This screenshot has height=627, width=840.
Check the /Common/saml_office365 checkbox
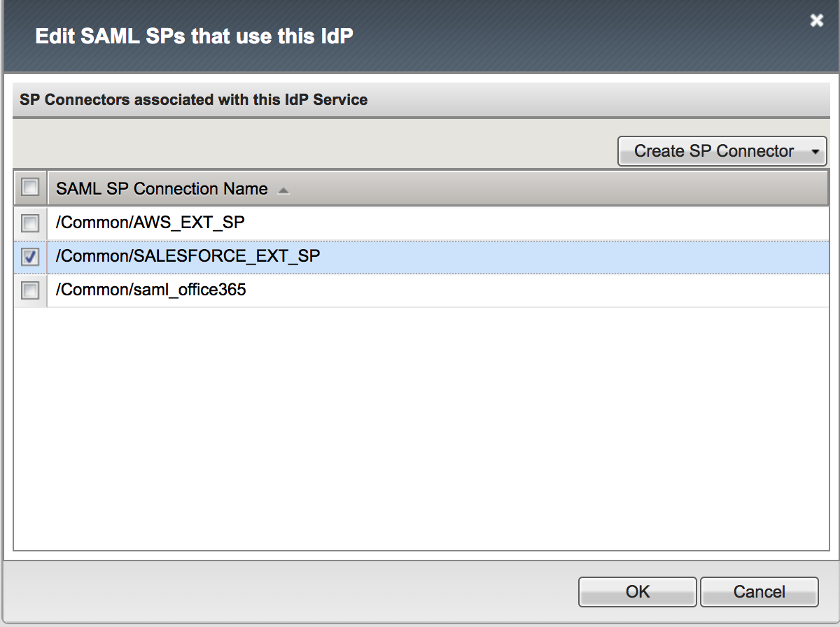click(x=30, y=290)
